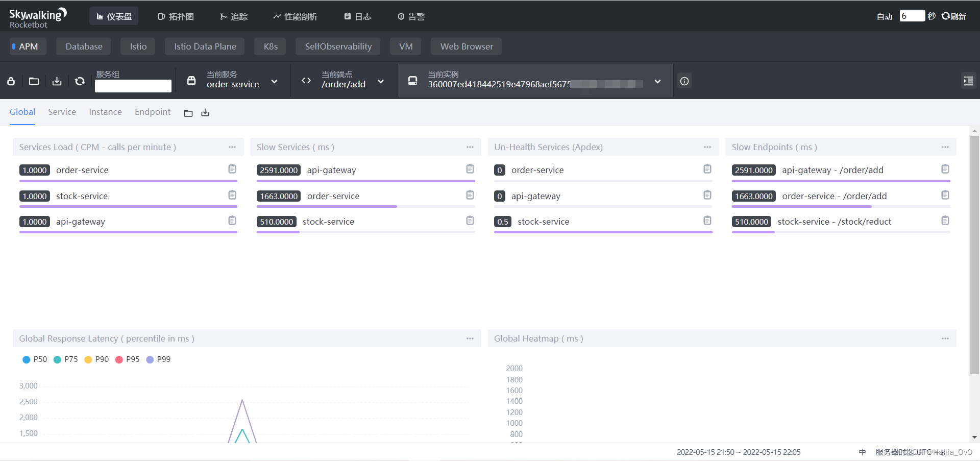
Task: Switch to the Global tab
Action: pyautogui.click(x=22, y=112)
